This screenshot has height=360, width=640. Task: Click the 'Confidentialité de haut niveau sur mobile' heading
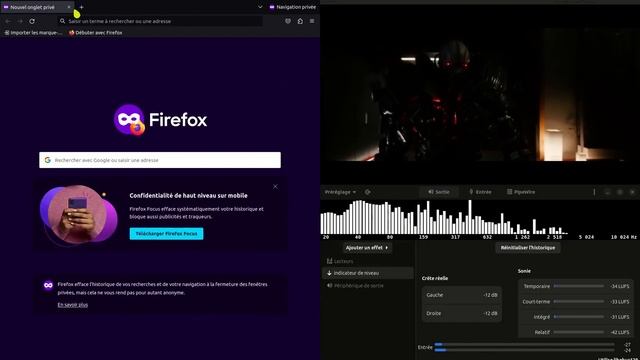pos(189,196)
